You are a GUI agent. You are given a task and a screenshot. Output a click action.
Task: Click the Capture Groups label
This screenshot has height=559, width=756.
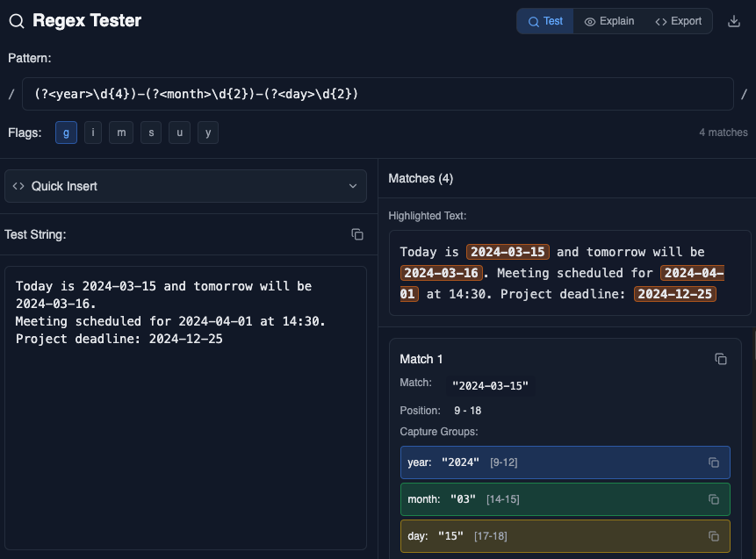(x=439, y=432)
